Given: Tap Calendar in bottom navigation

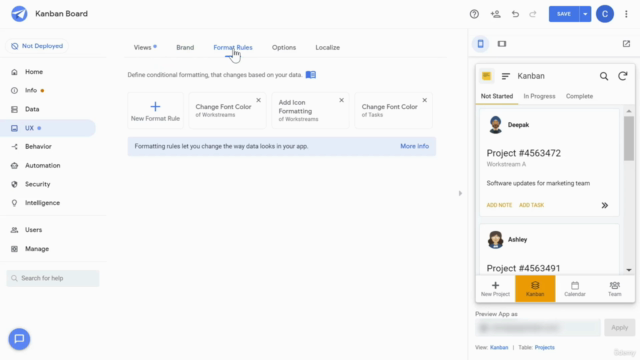Looking at the screenshot, I should [x=575, y=289].
